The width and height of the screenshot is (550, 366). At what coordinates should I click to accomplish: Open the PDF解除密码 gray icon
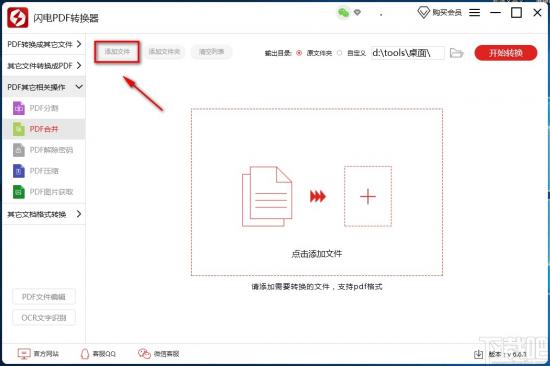[x=19, y=150]
